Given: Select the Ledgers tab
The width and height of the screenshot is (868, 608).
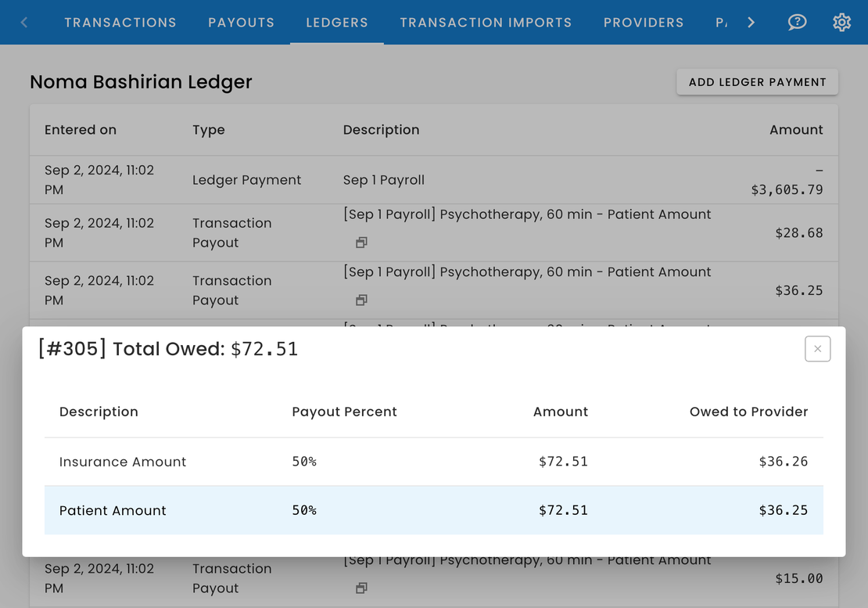Looking at the screenshot, I should [x=337, y=23].
